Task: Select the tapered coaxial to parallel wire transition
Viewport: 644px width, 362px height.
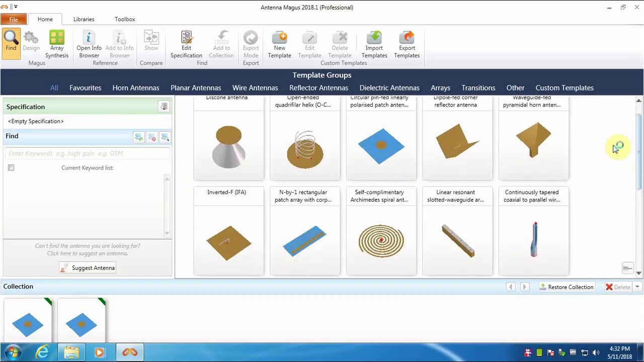Action: 534,231
